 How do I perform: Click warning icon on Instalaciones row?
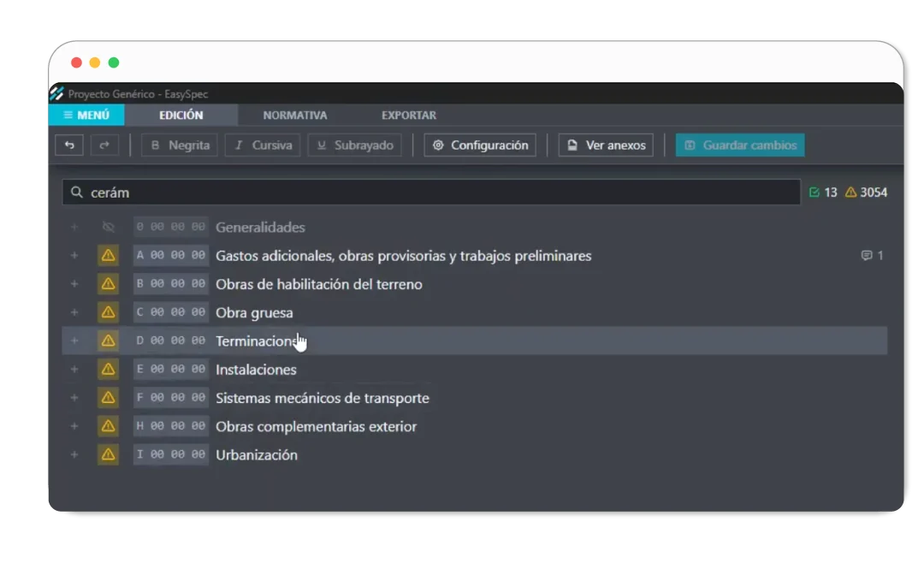pos(108,369)
